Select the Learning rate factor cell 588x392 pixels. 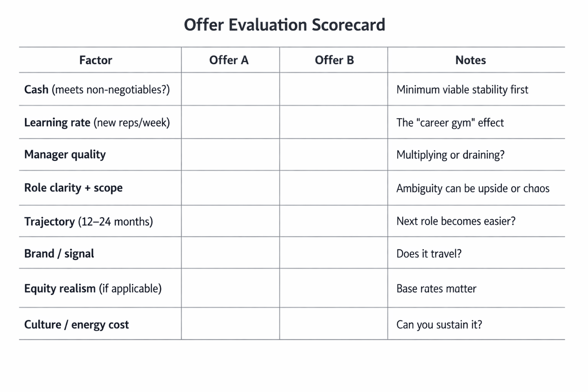coord(97,122)
